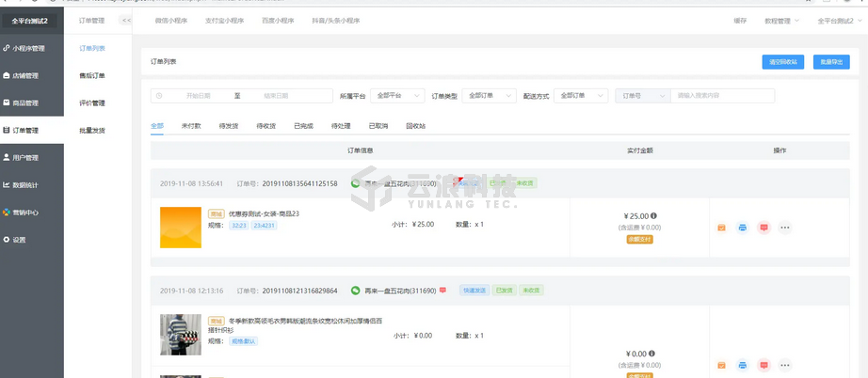
Task: Click the search content input field
Action: 722,95
